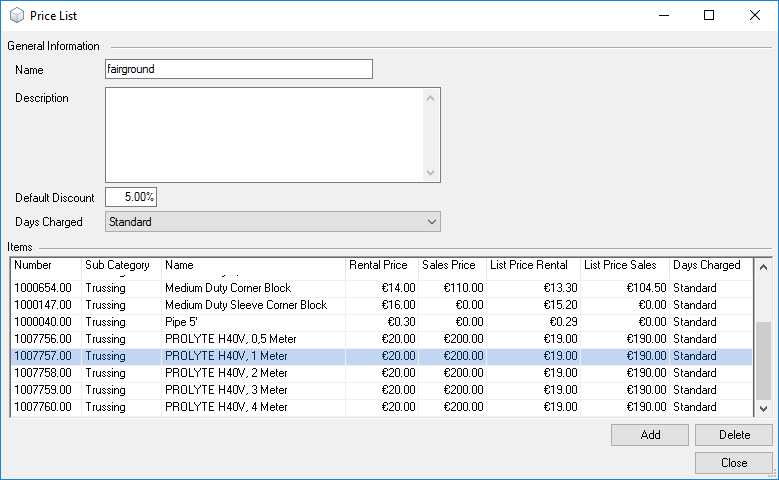Click the Add button
Image resolution: width=779 pixels, height=480 pixels.
tap(649, 435)
